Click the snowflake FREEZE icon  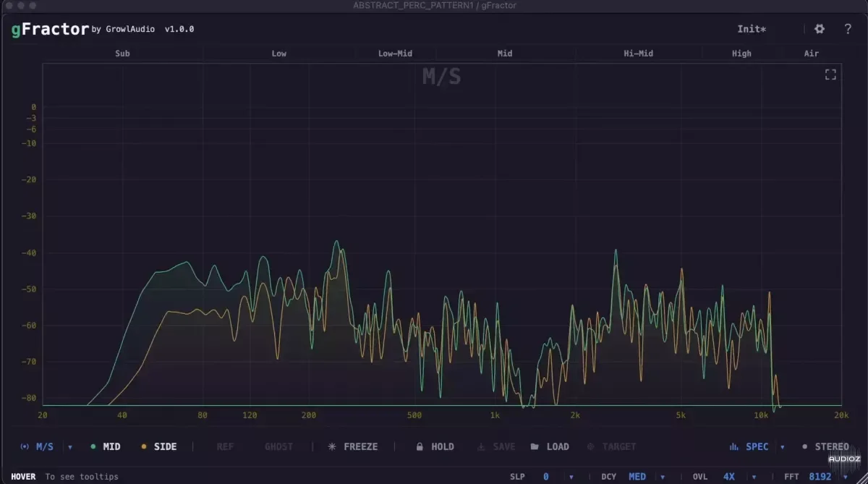click(332, 446)
